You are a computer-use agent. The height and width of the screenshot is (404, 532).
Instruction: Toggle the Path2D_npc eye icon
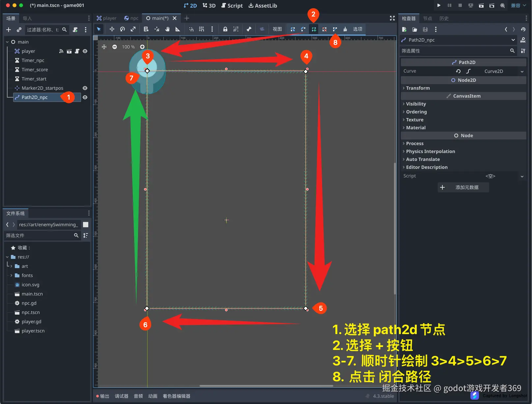coord(85,97)
